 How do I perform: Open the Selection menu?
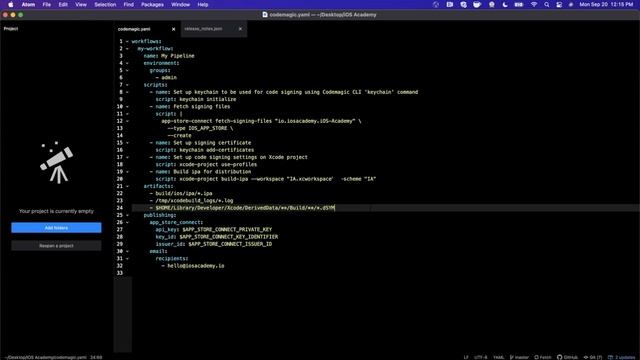[x=105, y=4]
